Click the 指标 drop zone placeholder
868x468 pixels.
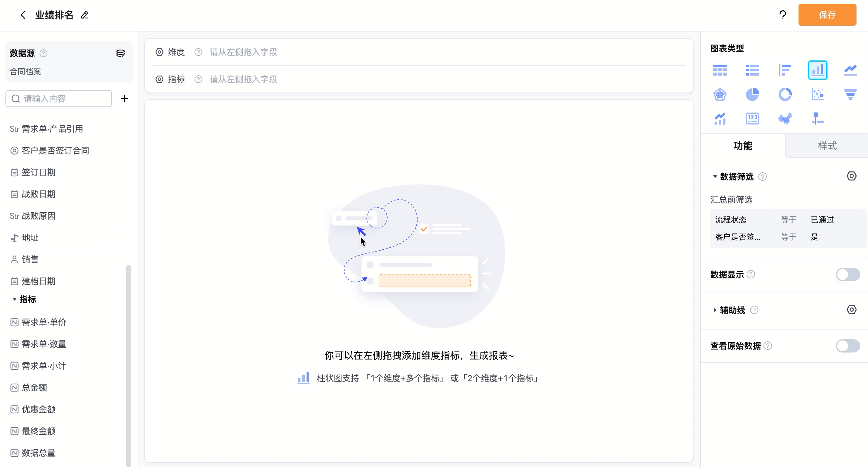click(243, 79)
